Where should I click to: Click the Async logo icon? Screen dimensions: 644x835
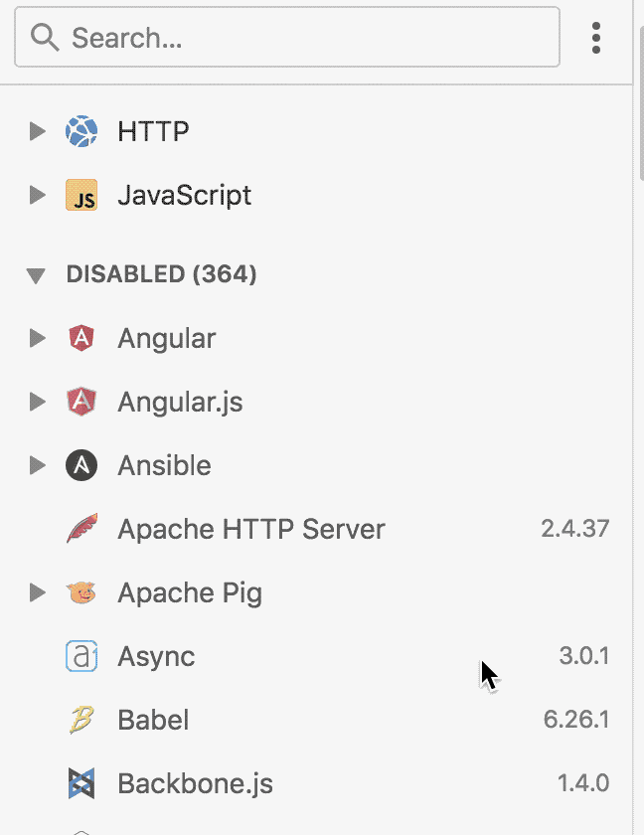pos(81,656)
